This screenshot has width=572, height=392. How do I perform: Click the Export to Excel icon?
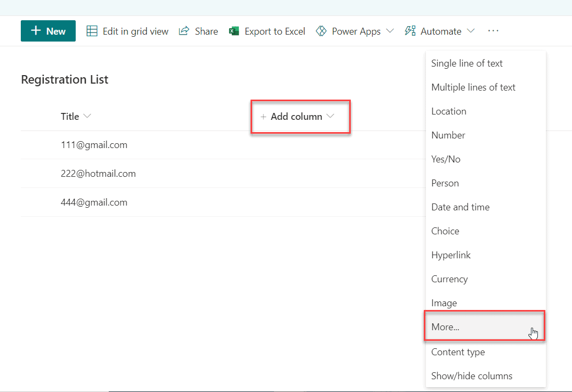point(233,31)
